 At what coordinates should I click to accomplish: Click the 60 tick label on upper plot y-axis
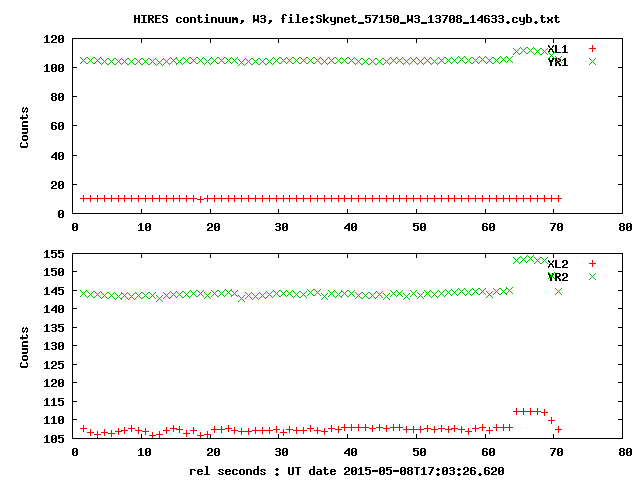click(x=58, y=126)
